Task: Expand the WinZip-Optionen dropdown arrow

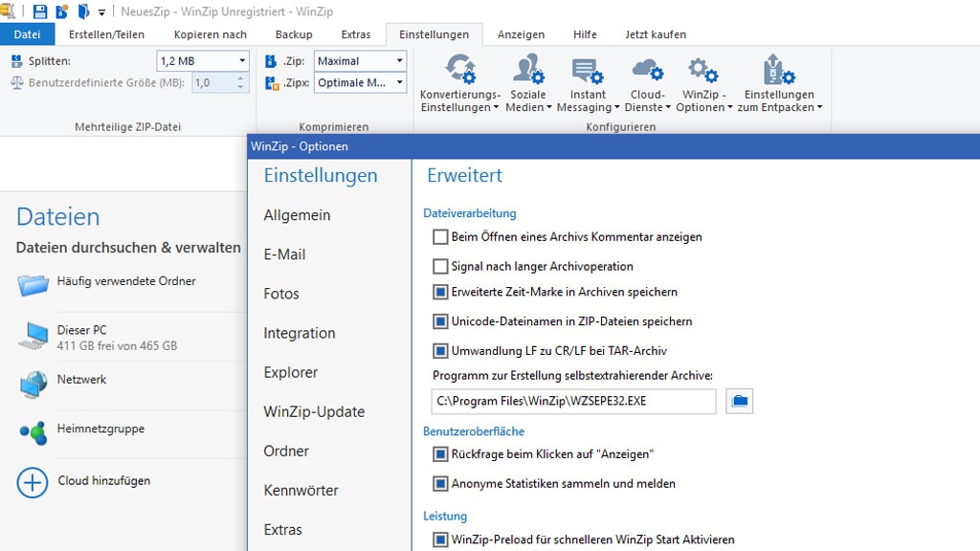Action: coord(729,107)
